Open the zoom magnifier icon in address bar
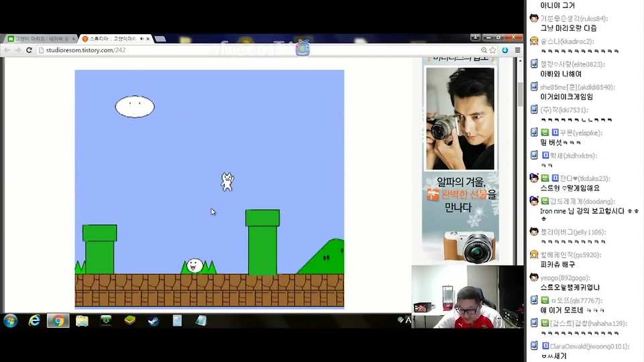This screenshot has width=644, height=362. point(484,50)
